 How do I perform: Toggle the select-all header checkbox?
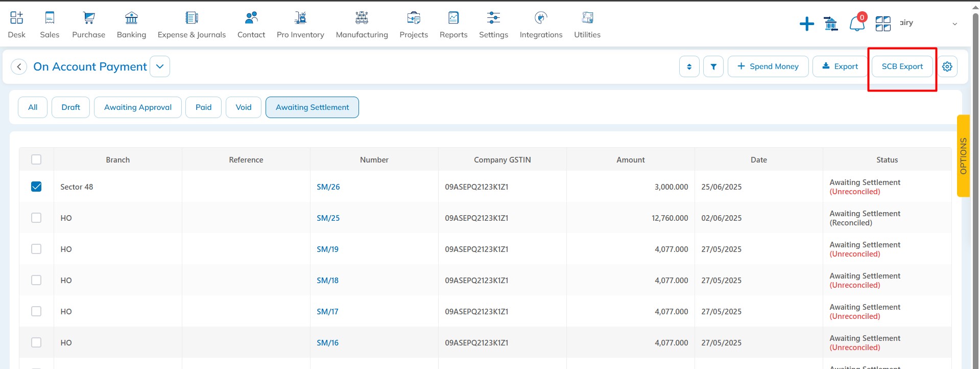pos(36,159)
